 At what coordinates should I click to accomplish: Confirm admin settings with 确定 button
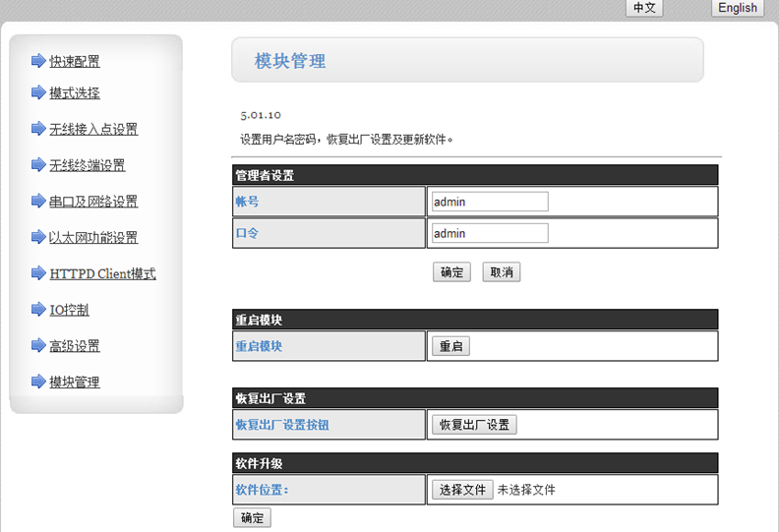coord(451,272)
